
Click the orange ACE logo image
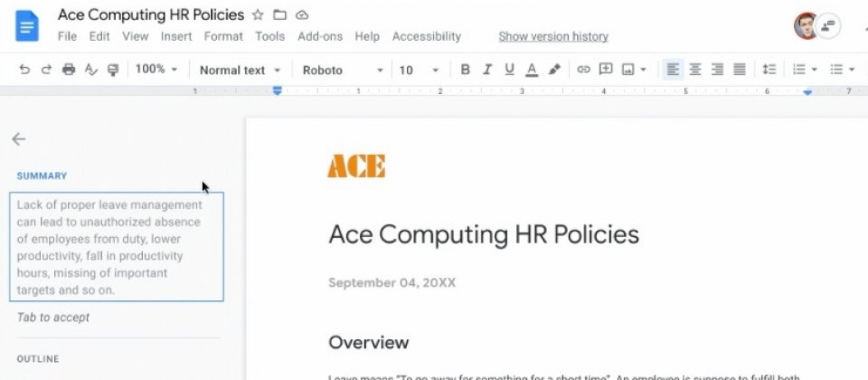[x=356, y=166]
